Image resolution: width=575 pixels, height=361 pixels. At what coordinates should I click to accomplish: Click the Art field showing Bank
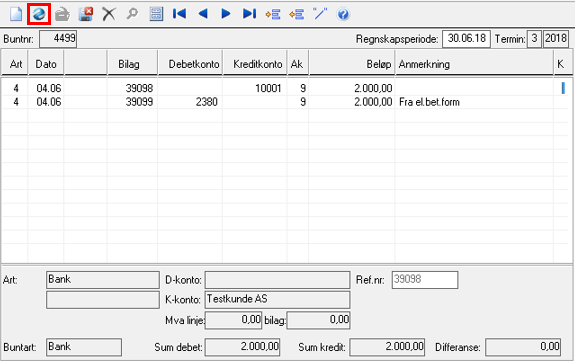coord(103,280)
